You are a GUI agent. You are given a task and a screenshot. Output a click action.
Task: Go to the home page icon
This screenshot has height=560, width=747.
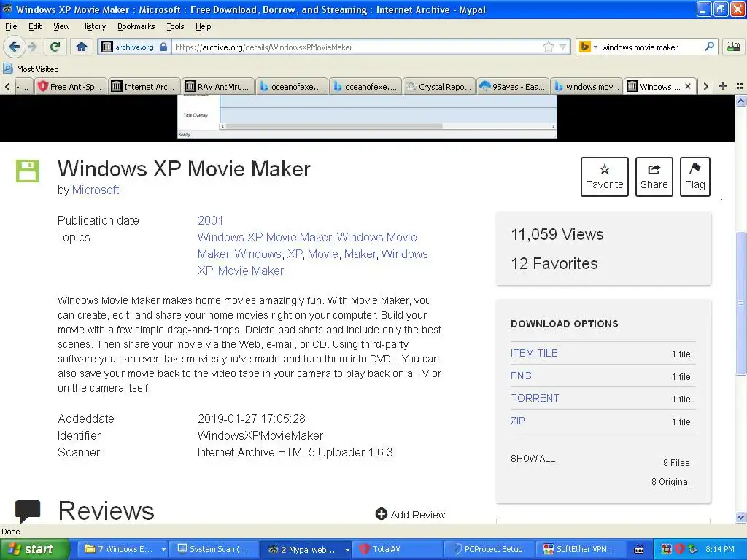(82, 47)
